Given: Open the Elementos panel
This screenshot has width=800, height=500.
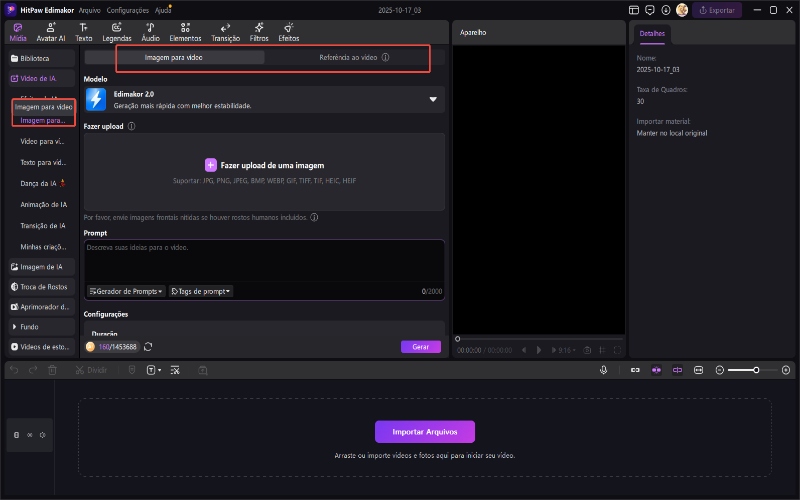Looking at the screenshot, I should coord(185,32).
